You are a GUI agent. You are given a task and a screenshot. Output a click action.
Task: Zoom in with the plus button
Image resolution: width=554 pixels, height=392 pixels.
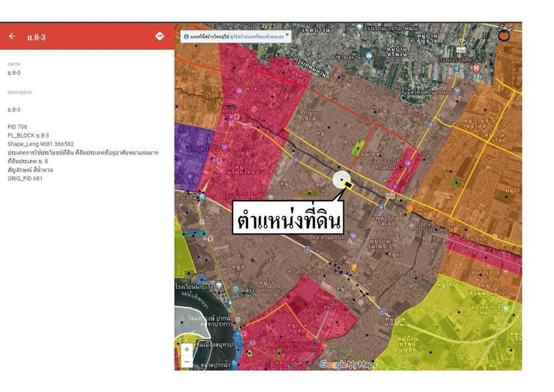click(x=187, y=350)
